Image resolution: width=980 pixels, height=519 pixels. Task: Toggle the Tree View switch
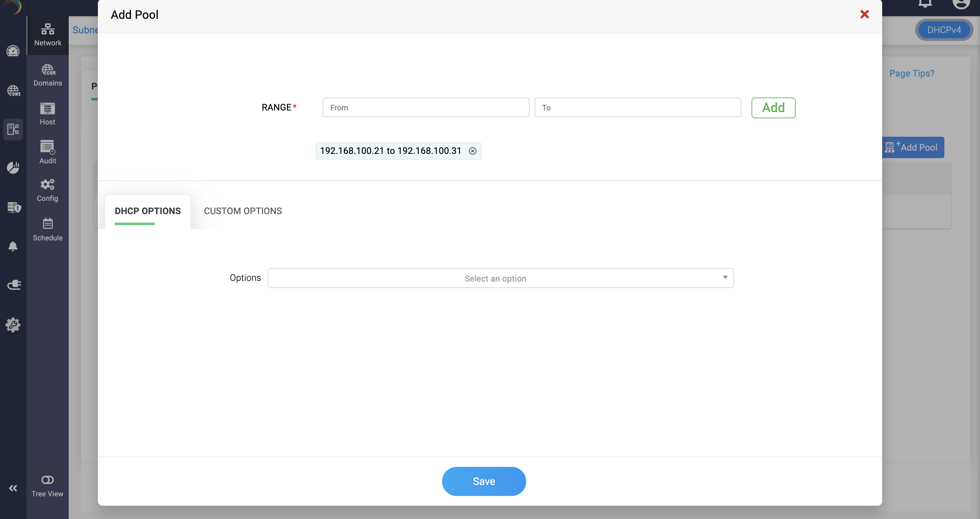[x=48, y=480]
